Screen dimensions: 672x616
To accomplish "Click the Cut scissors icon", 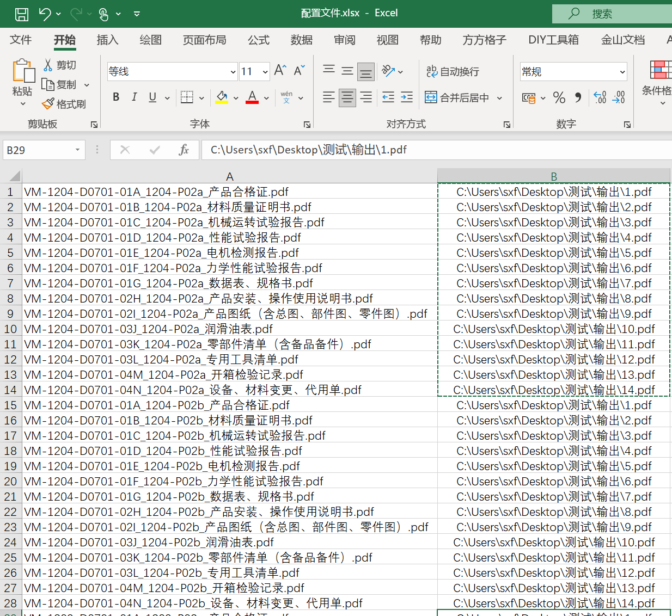I will pos(48,65).
